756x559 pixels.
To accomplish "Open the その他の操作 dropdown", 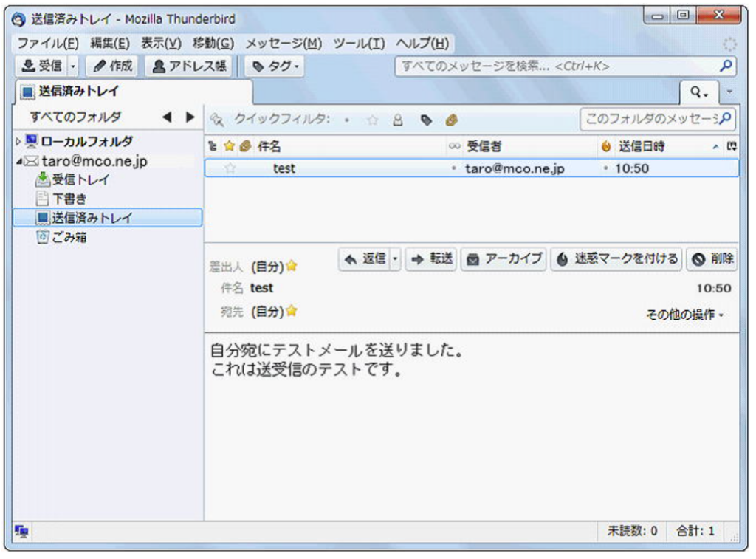I will pyautogui.click(x=684, y=315).
